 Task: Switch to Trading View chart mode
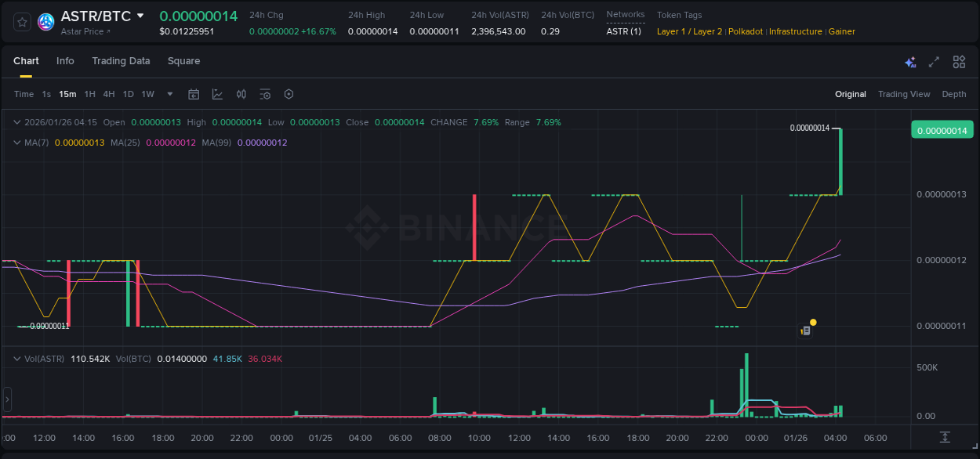(903, 93)
